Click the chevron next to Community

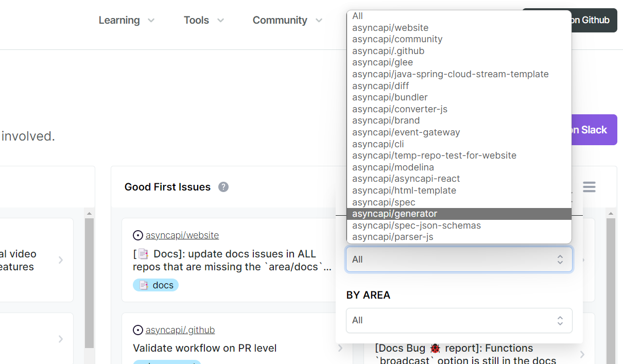319,21
